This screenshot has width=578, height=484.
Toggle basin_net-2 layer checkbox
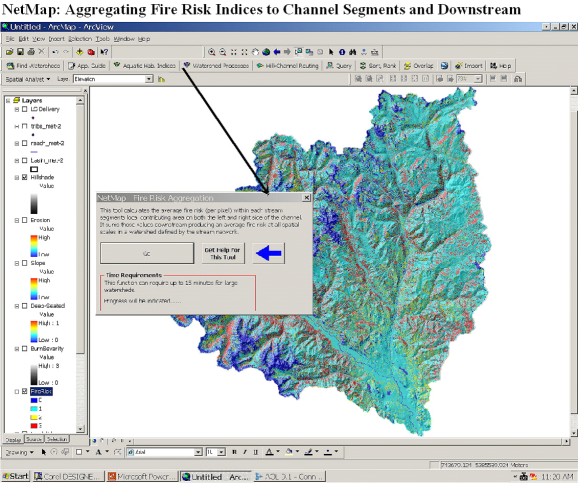click(25, 160)
